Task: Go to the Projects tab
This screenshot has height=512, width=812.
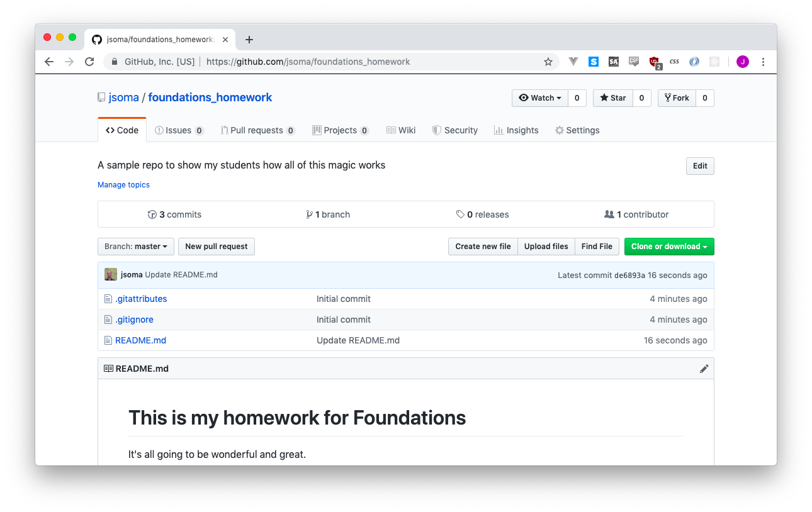Action: pyautogui.click(x=341, y=130)
